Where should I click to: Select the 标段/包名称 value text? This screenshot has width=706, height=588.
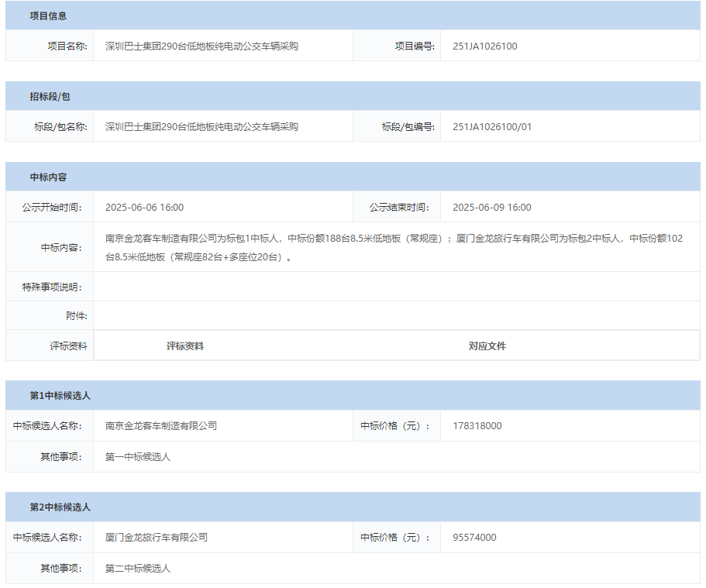201,127
